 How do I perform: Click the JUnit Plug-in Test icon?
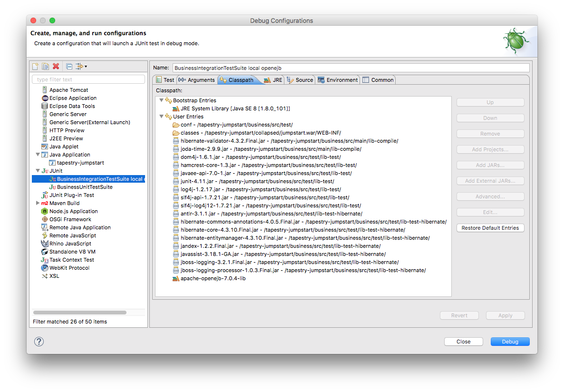coord(45,195)
